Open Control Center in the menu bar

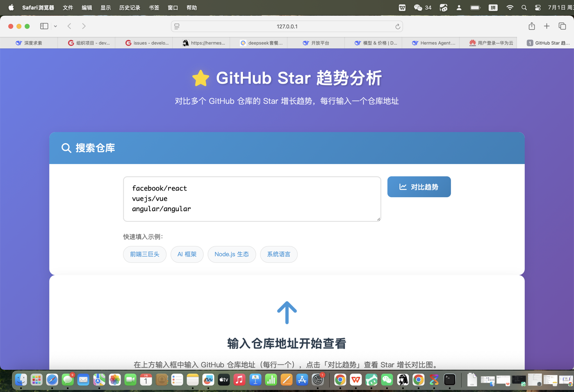click(x=538, y=7)
